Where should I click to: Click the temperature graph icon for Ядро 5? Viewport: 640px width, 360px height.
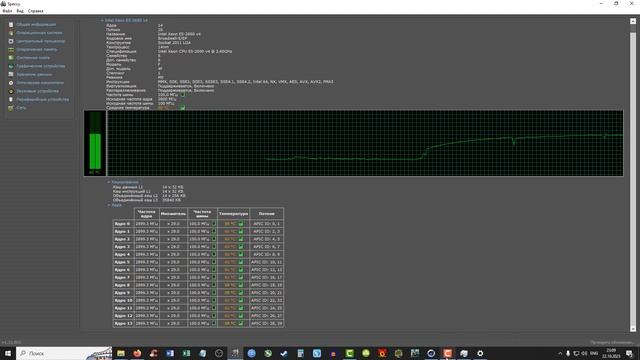[241, 262]
